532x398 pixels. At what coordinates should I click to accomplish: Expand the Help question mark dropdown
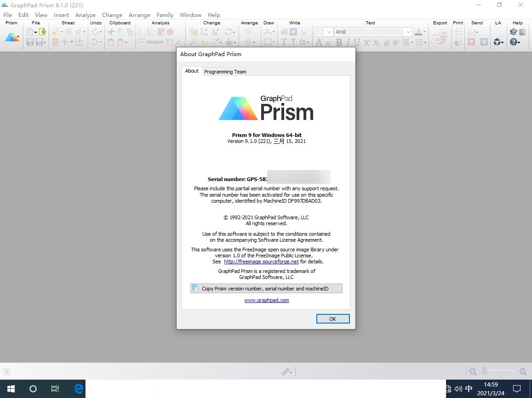coord(519,42)
